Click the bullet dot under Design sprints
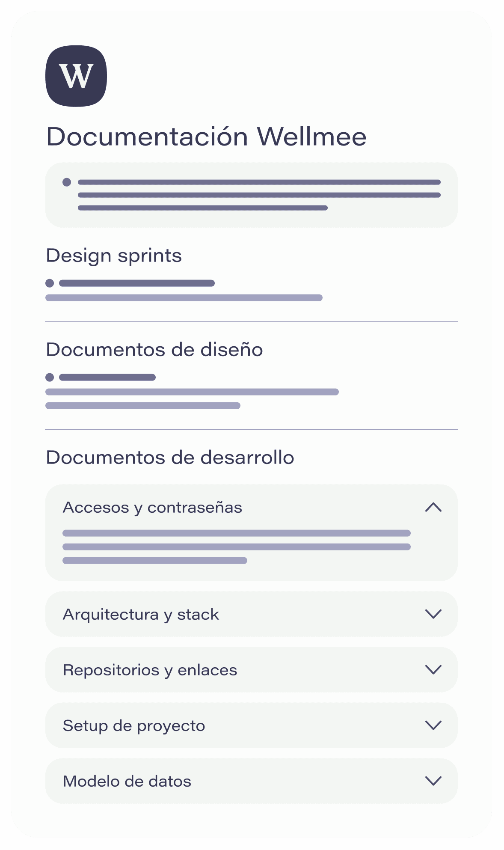Screen dimensions: 504x850 tap(50, 283)
